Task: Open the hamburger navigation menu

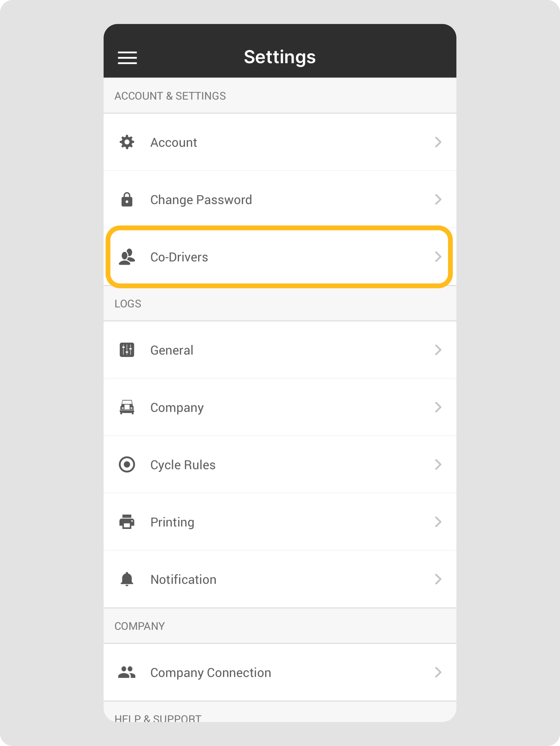Action: coord(127,58)
